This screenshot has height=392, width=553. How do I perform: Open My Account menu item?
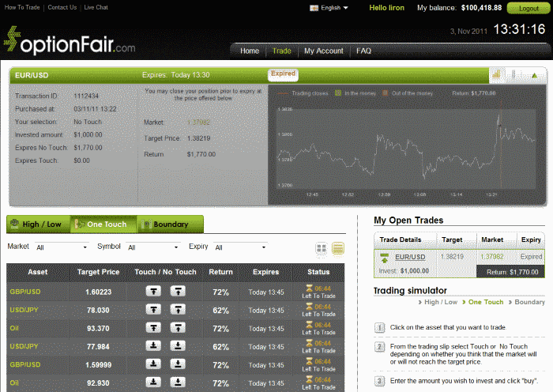tap(323, 51)
